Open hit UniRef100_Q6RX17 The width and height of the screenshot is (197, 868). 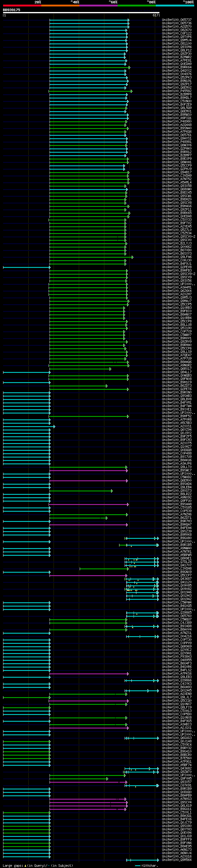[x=176, y=369]
